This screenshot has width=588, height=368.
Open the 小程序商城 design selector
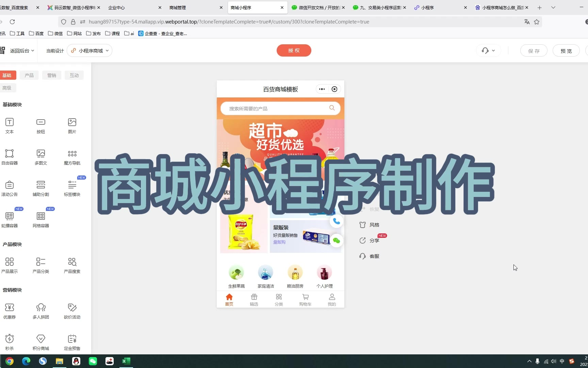[x=89, y=51]
